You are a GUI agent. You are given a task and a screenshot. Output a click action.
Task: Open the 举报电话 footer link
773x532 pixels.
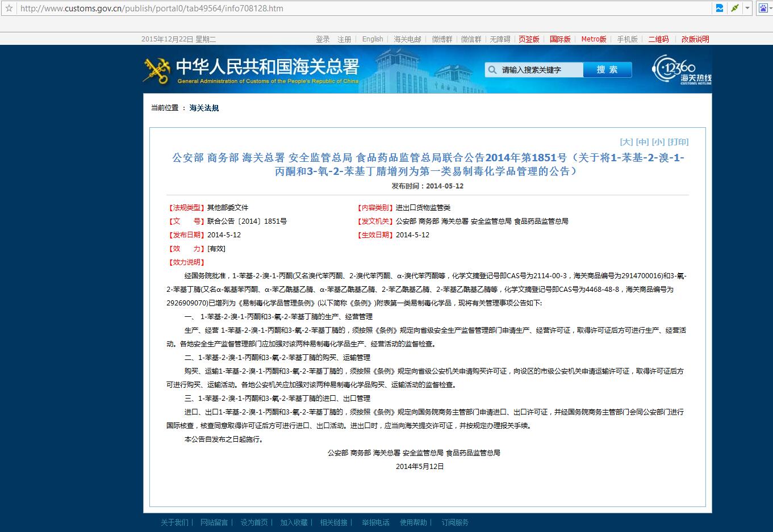click(375, 522)
